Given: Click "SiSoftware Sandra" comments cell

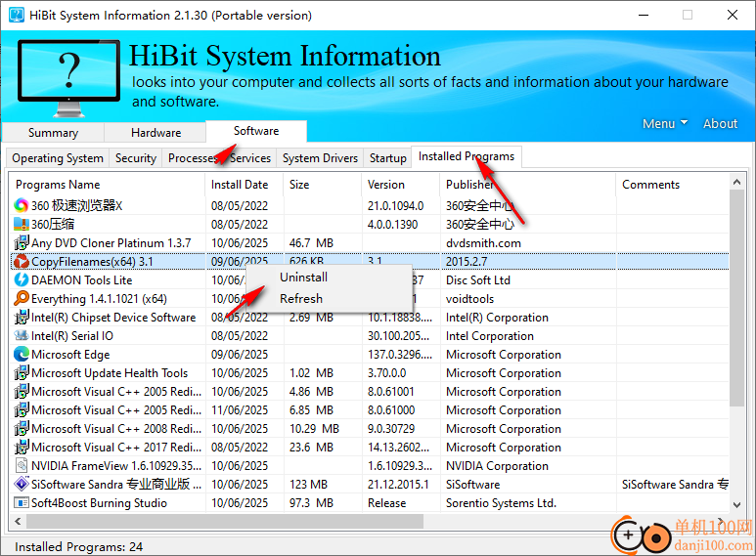Looking at the screenshot, I should click(x=675, y=485).
